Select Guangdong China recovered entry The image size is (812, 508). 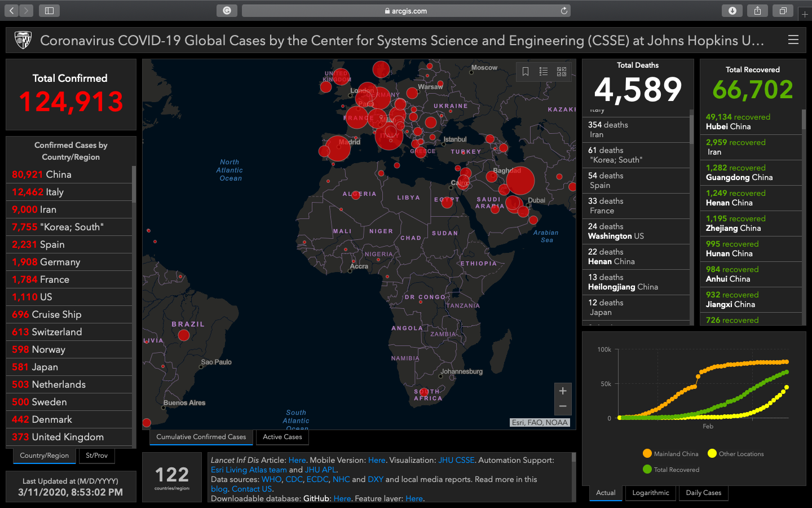(x=751, y=173)
